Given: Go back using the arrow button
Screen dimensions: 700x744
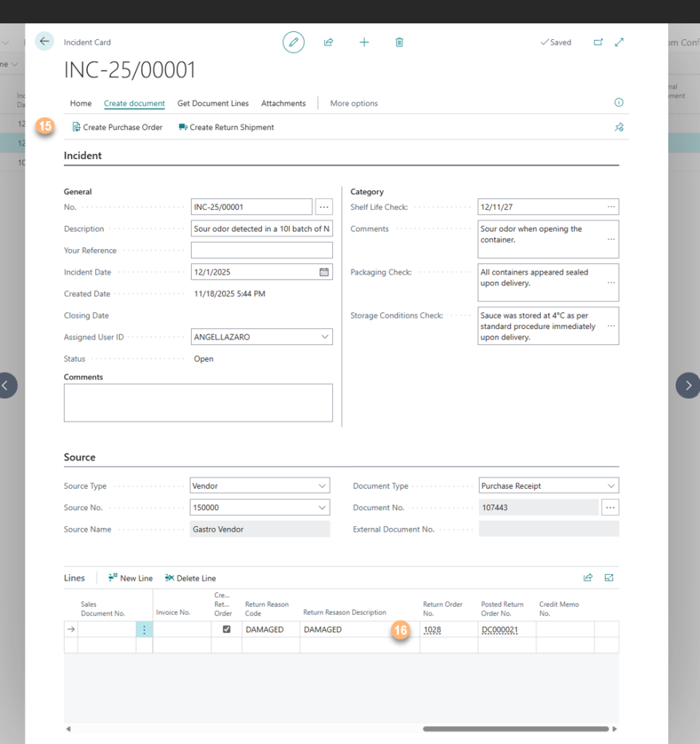Looking at the screenshot, I should tap(44, 41).
